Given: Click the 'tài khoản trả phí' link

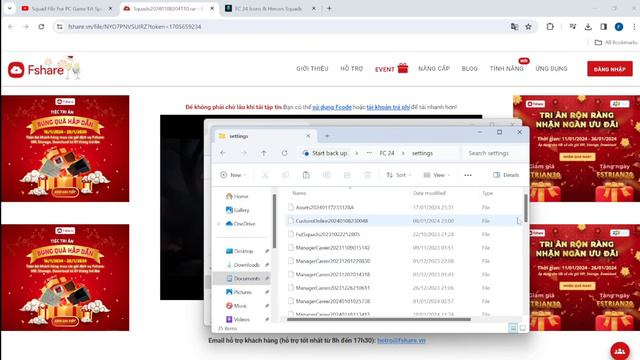Looking at the screenshot, I should [388, 107].
